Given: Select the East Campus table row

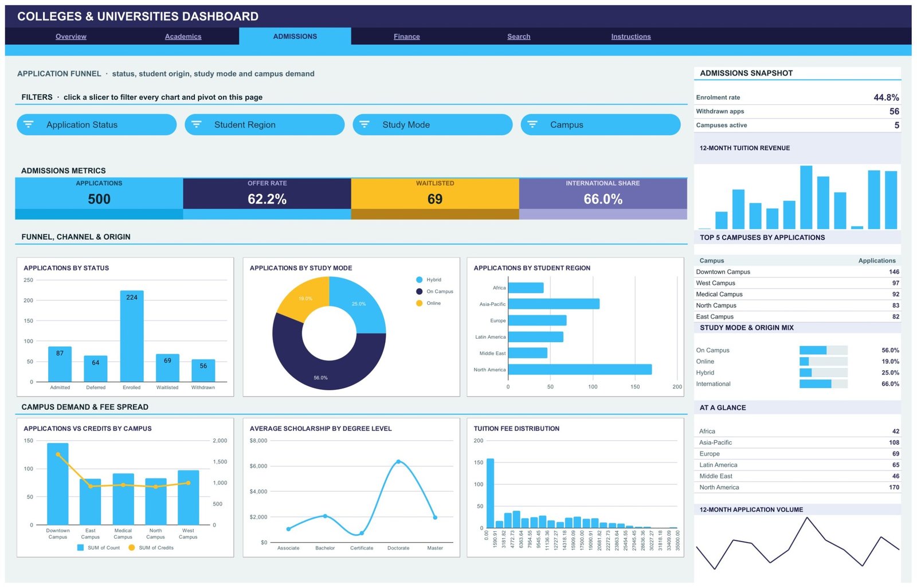Looking at the screenshot, I should [x=797, y=316].
